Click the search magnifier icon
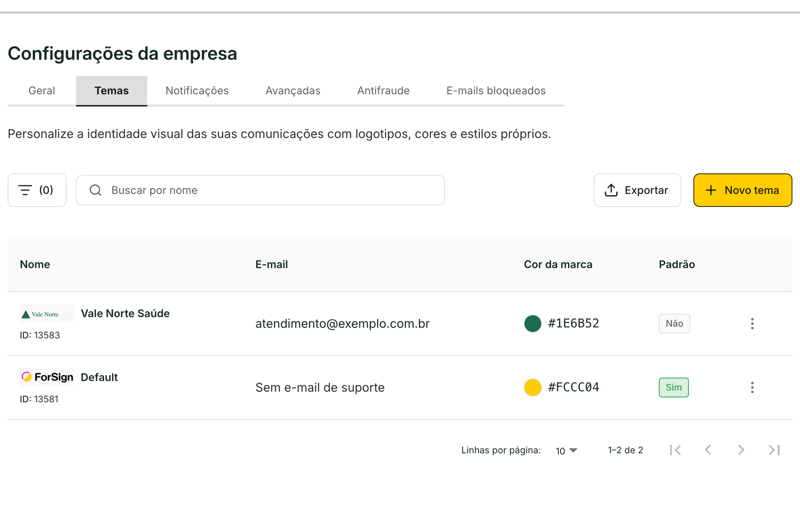Viewport: 800px width, 532px height. click(x=96, y=190)
